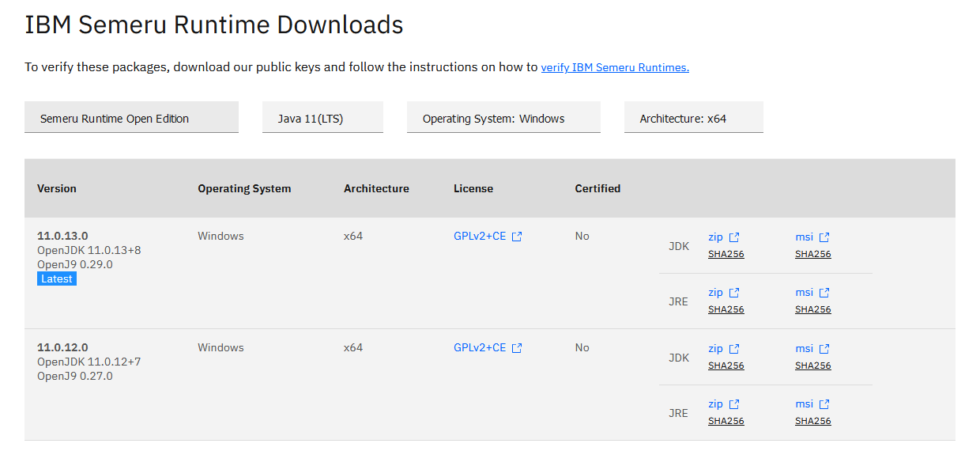View SHA256 for the 11.0.12.0 JRE zip
The width and height of the screenshot is (980, 466).
point(726,420)
